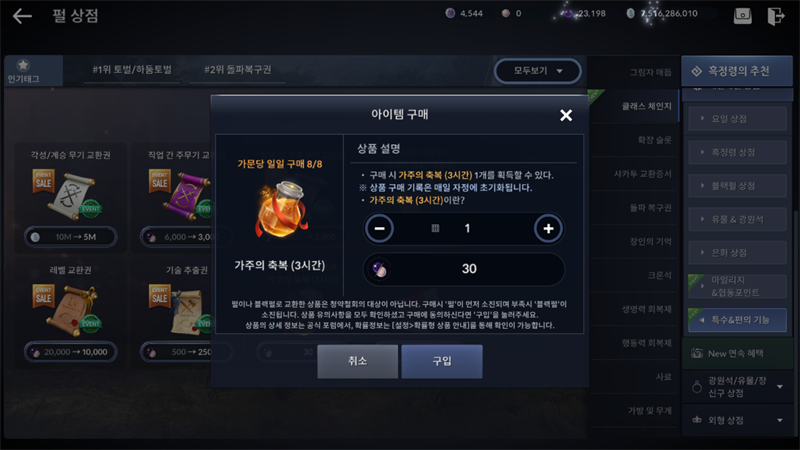The width and height of the screenshot is (800, 450).
Task: Click the plus quantity button
Action: (x=548, y=229)
